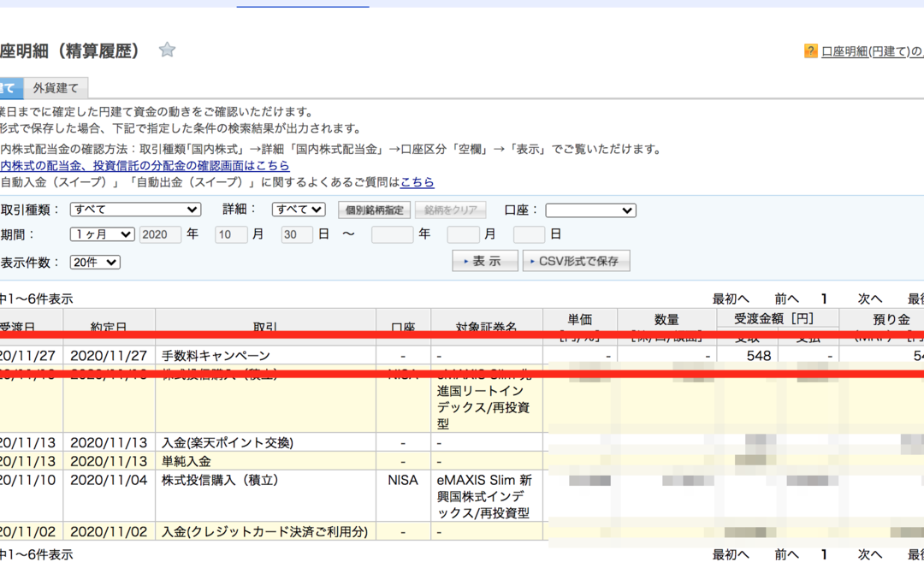
Task: Click the start month field showing 10
Action: point(230,234)
